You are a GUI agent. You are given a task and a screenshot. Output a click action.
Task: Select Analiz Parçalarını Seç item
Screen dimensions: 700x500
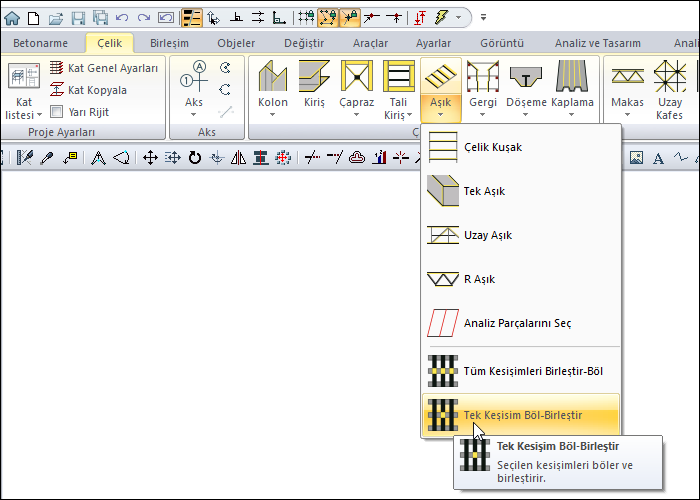pyautogui.click(x=517, y=323)
